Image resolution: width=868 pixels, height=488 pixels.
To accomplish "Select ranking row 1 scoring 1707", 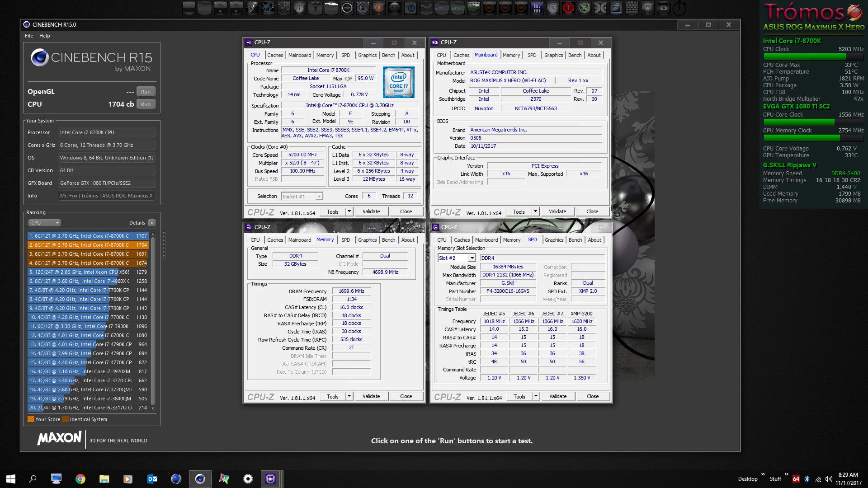I will point(88,236).
